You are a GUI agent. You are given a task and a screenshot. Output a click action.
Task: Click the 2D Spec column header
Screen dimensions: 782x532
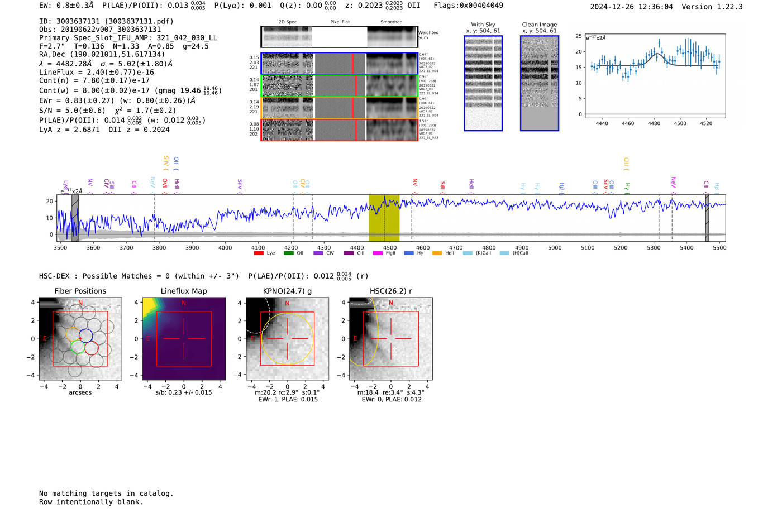pos(288,22)
